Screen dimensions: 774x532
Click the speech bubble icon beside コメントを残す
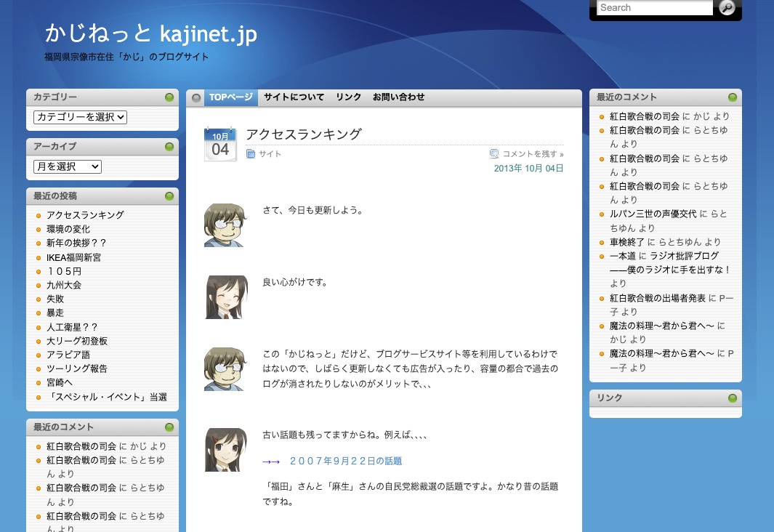pyautogui.click(x=494, y=154)
